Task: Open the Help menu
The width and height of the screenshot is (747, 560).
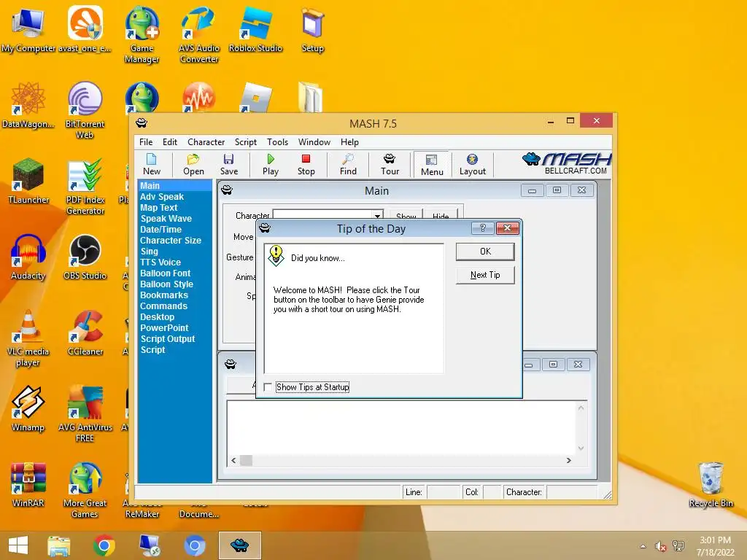Action: (349, 142)
